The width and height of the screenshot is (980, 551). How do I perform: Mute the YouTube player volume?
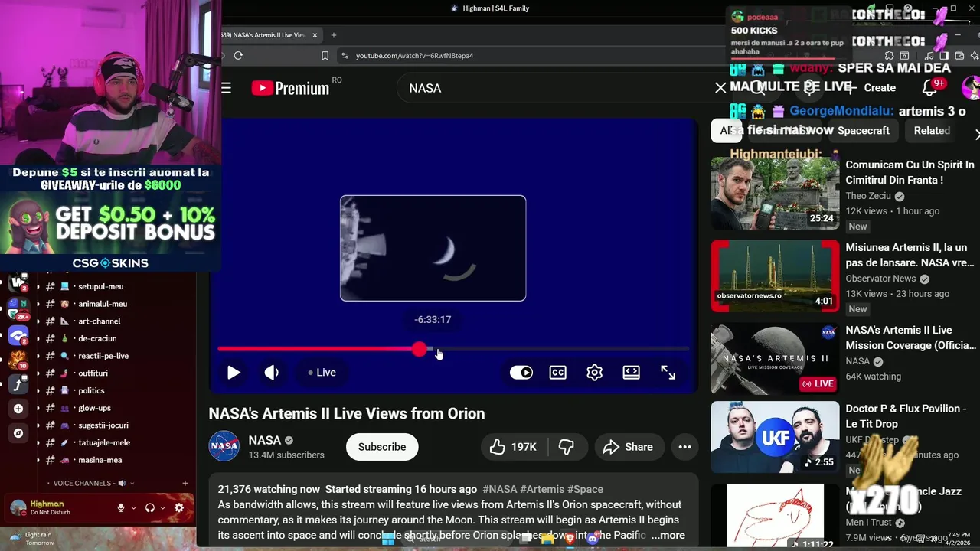tap(272, 373)
